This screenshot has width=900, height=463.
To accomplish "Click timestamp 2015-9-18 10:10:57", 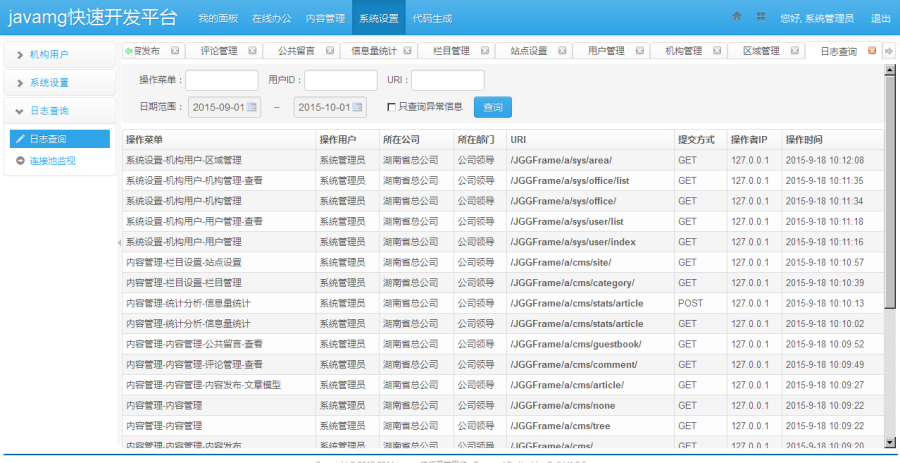I will [824, 262].
